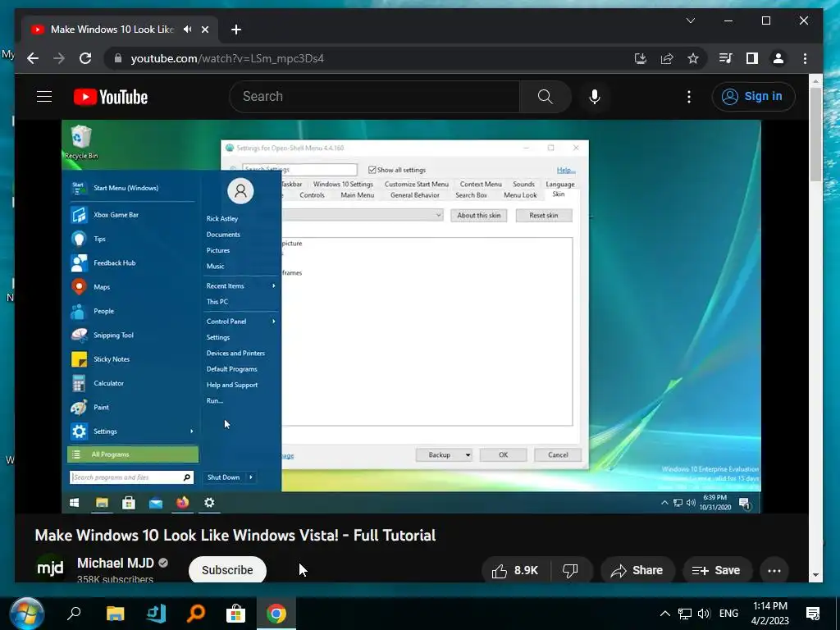Install app icon in address bar
The image size is (840, 630).
pos(640,58)
